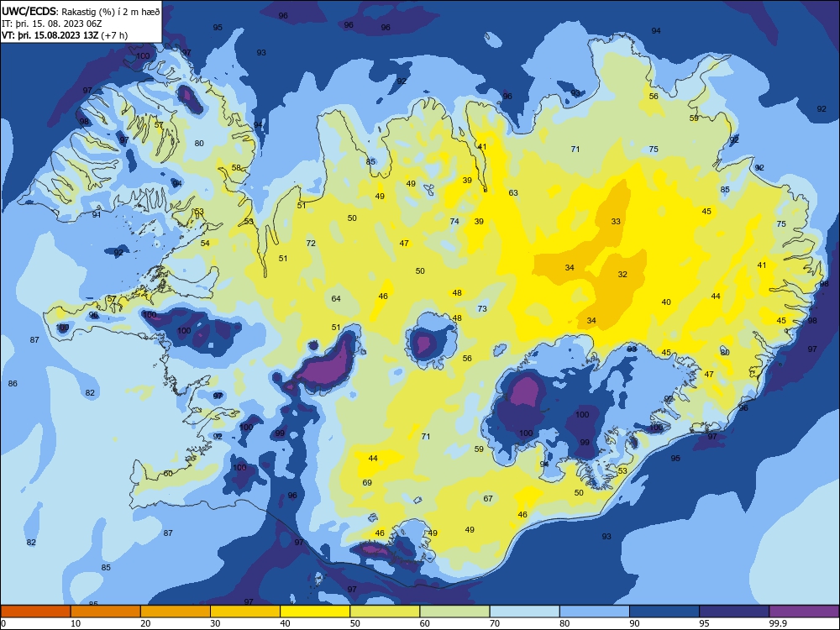Screen dimensions: 840x630
Task: Select the 10–20 orange legend swatch
Action: 106,612
